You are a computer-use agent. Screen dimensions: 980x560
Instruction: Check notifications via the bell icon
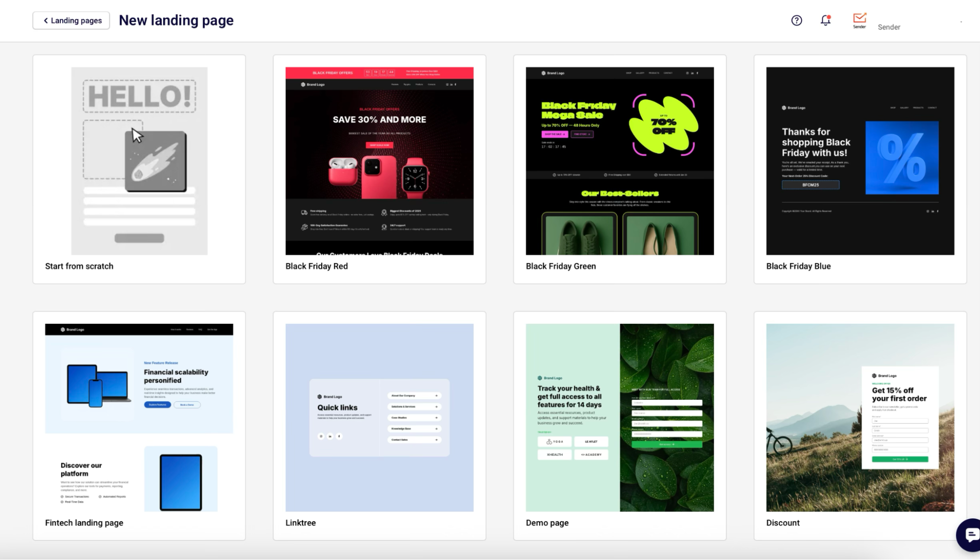point(825,21)
